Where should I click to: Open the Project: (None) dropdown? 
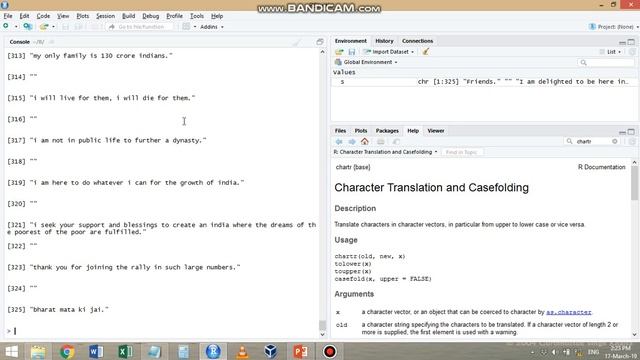613,27
